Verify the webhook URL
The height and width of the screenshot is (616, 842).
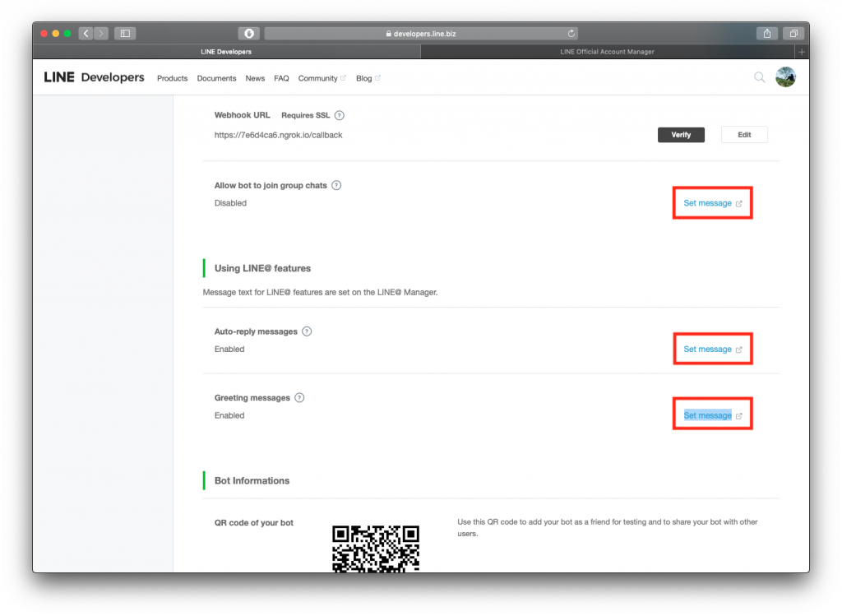tap(681, 135)
